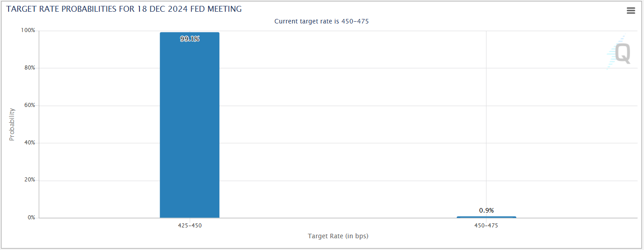Click the 20% y-axis tick label

29,180
